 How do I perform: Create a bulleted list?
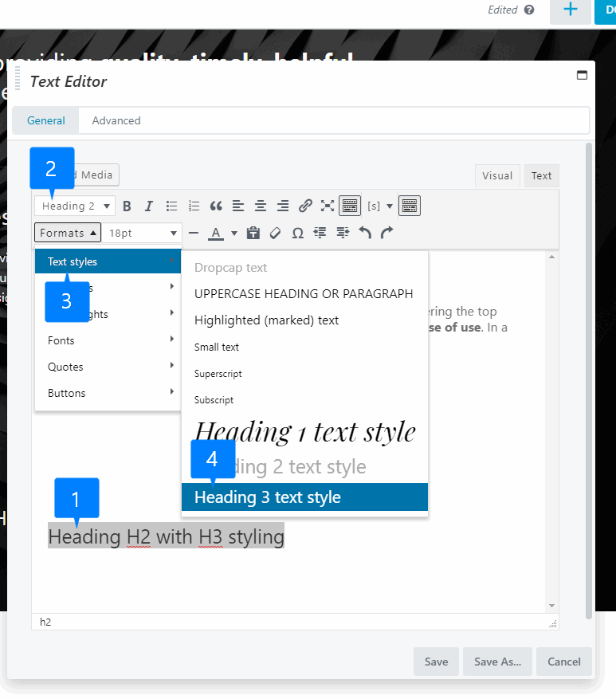tap(171, 206)
